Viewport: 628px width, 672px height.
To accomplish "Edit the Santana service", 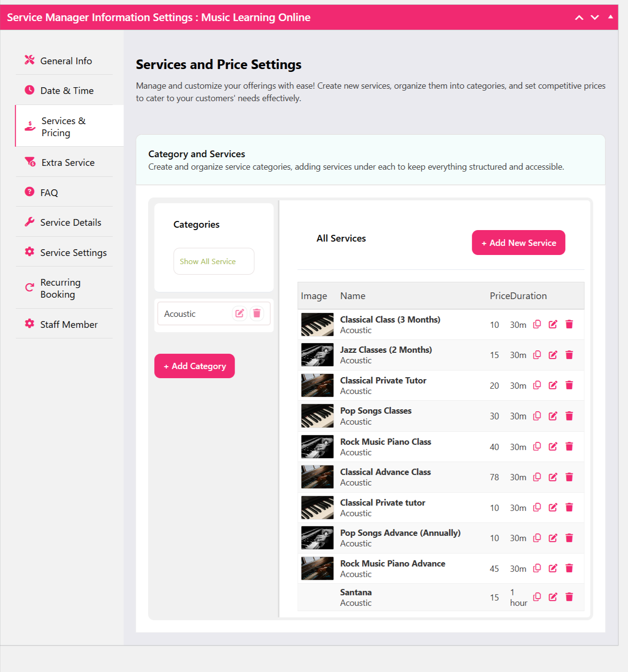I will click(x=553, y=597).
